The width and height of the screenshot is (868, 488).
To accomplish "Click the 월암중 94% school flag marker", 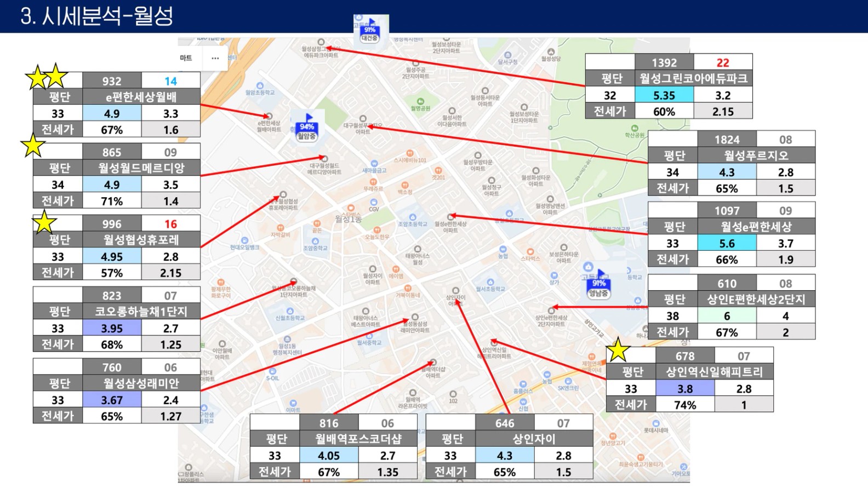I will click(307, 128).
